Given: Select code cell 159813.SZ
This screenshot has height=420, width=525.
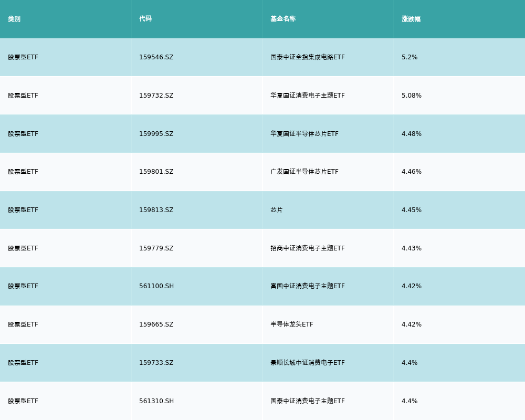Looking at the screenshot, I should [156, 210].
